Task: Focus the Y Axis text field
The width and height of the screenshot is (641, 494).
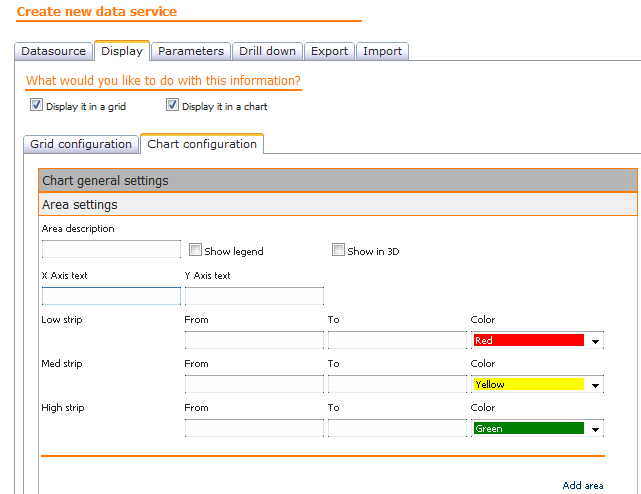Action: (x=254, y=296)
